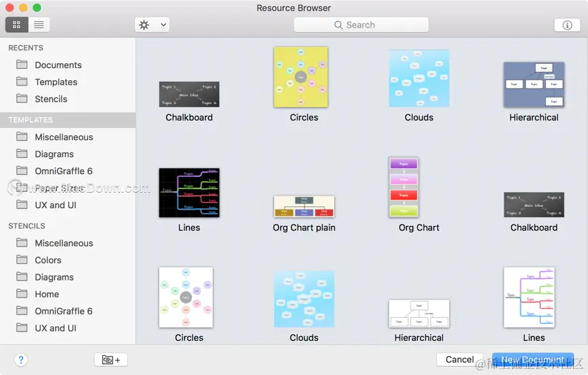Select the white-background Circles template thumbnail
The height and width of the screenshot is (375, 588).
pos(186,297)
